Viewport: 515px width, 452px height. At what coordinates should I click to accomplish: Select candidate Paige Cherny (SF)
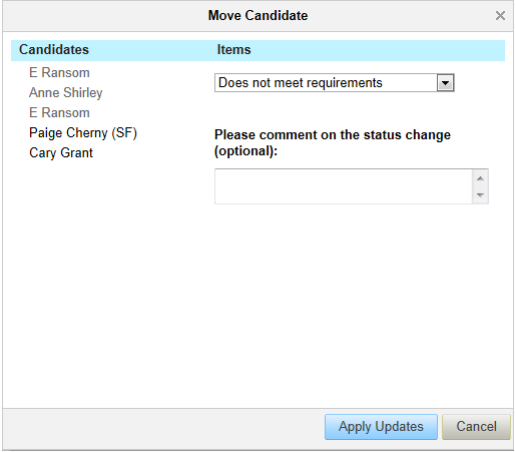pyautogui.click(x=83, y=133)
